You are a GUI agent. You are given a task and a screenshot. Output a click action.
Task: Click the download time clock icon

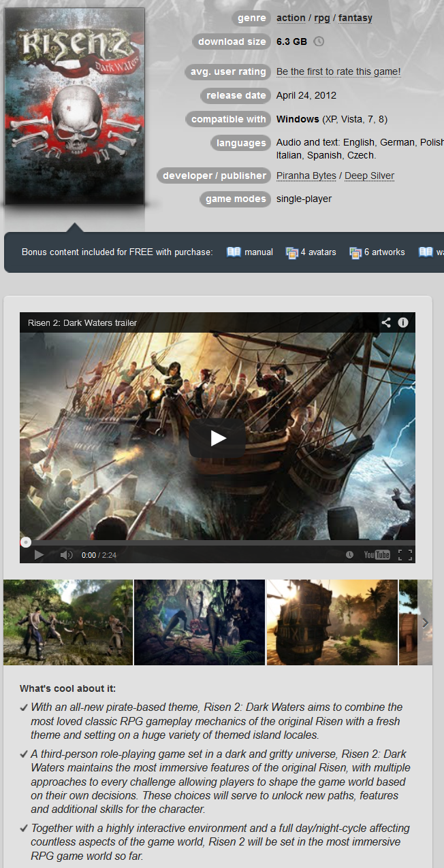pos(319,41)
